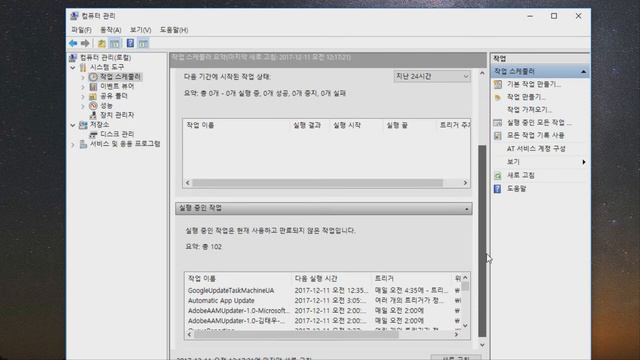The width and height of the screenshot is (640, 360).
Task: Click 작업 가져오기 action link
Action: tap(529, 109)
